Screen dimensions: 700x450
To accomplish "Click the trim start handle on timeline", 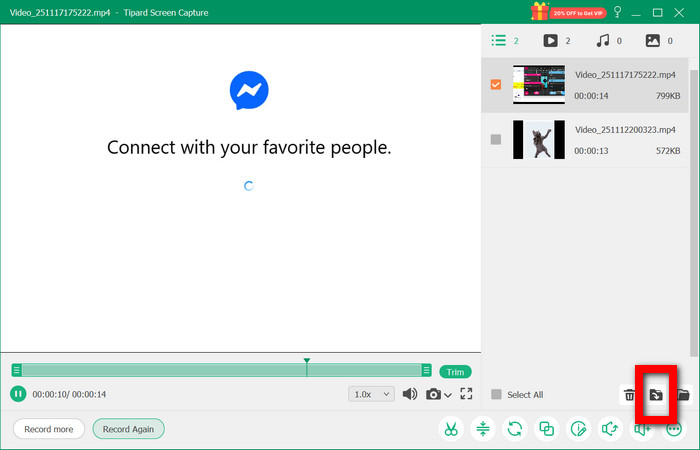I will 17,370.
